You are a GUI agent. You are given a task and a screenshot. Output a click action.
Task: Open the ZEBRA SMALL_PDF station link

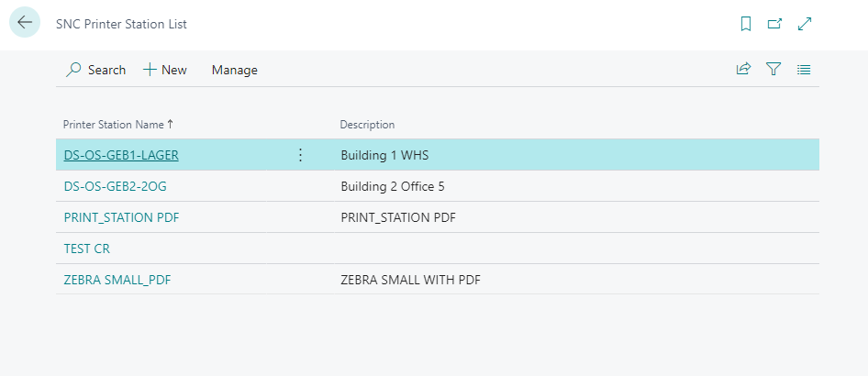[117, 280]
